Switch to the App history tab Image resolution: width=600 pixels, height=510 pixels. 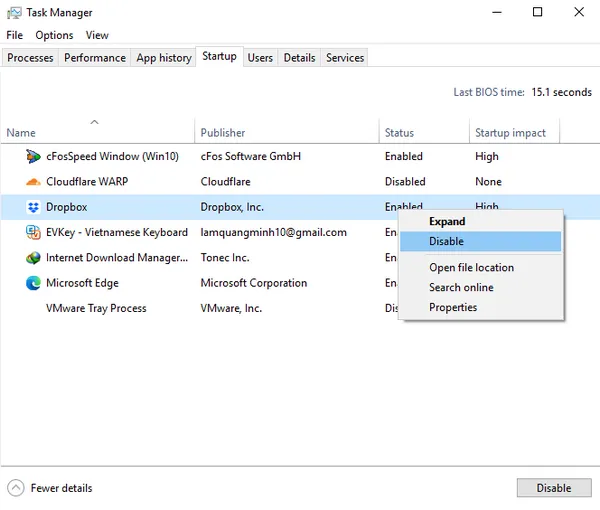(164, 58)
